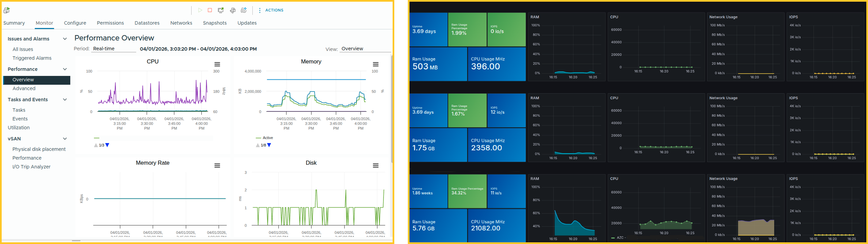Screen dimensions: 868x244
Task: Click the red Power Off stop icon
Action: [210, 10]
